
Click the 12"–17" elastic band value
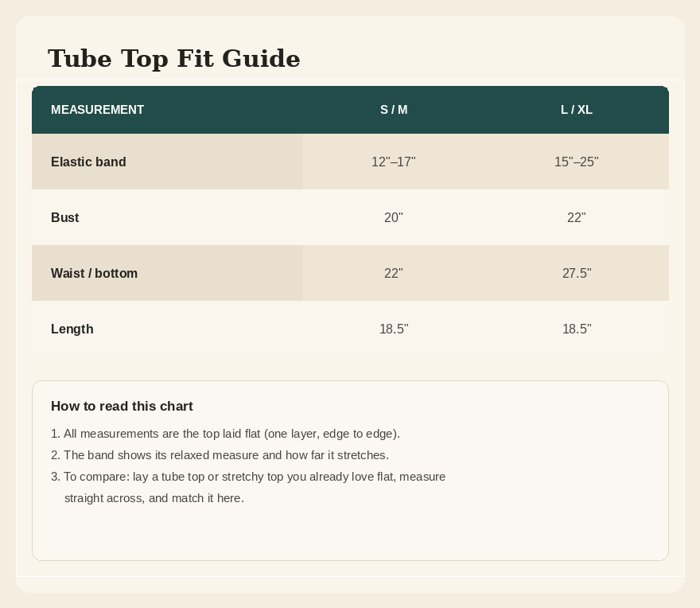coord(393,162)
